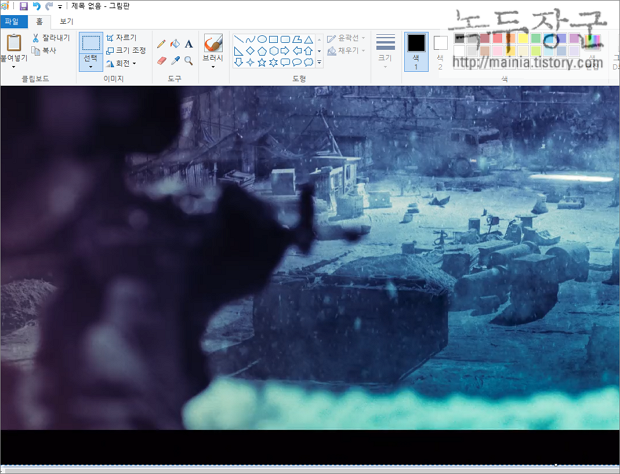This screenshot has width=620, height=474.
Task: Choose the Cloud callout shape
Action: [x=308, y=62]
